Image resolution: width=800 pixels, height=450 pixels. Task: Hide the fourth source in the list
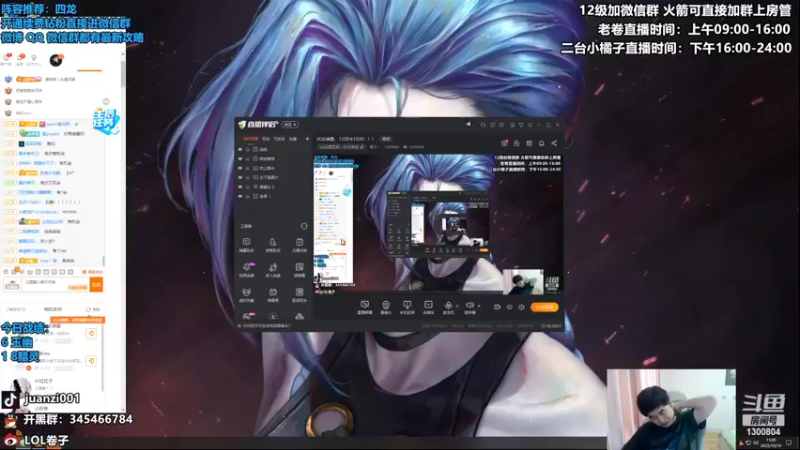240,178
